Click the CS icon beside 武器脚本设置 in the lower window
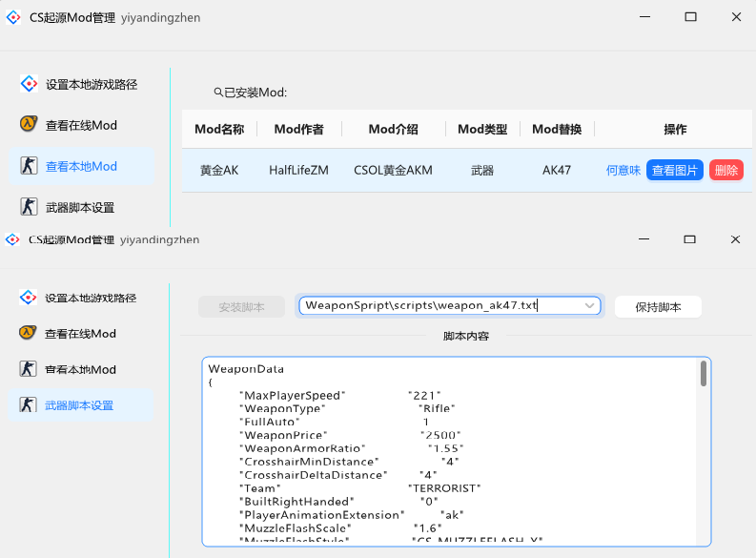 point(28,405)
